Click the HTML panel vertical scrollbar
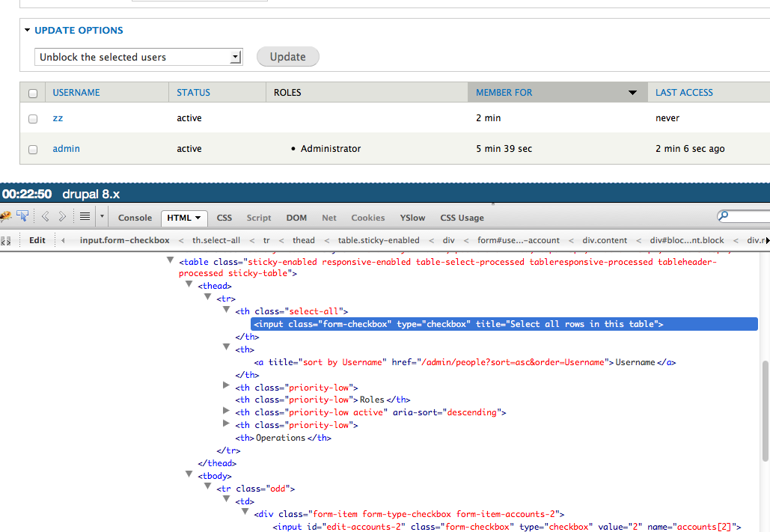This screenshot has width=770, height=532. point(765,411)
